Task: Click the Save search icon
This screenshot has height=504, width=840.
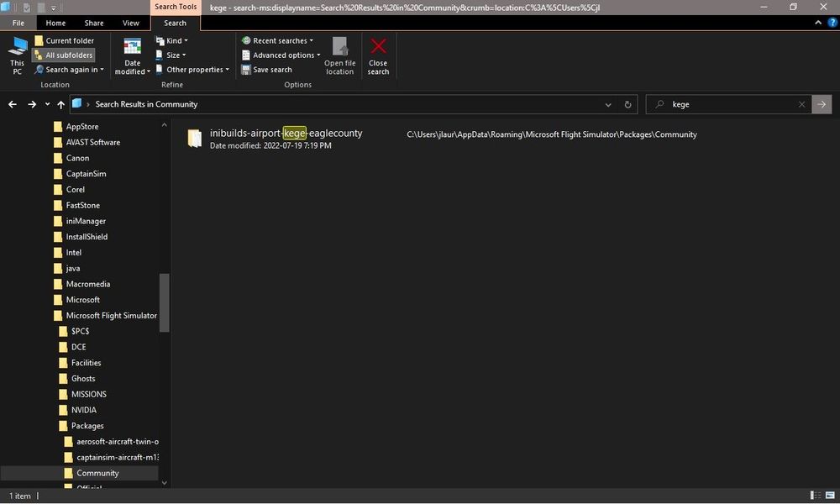Action: [246, 70]
